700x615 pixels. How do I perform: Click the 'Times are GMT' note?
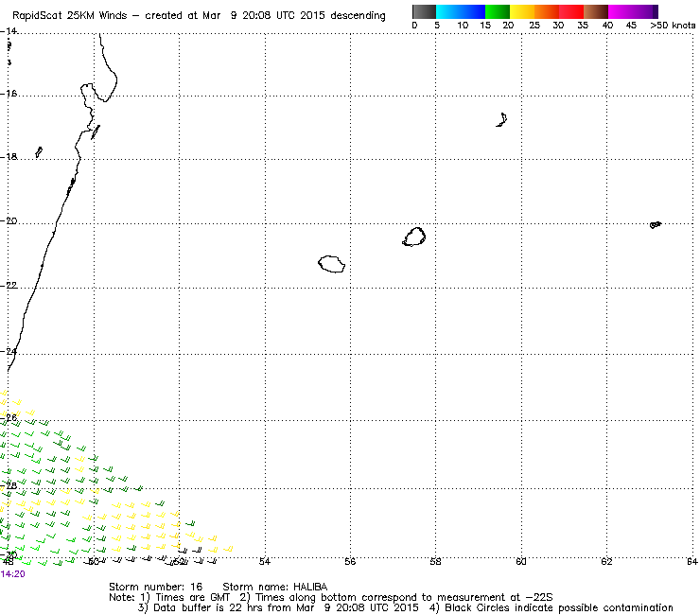pyautogui.click(x=193, y=598)
